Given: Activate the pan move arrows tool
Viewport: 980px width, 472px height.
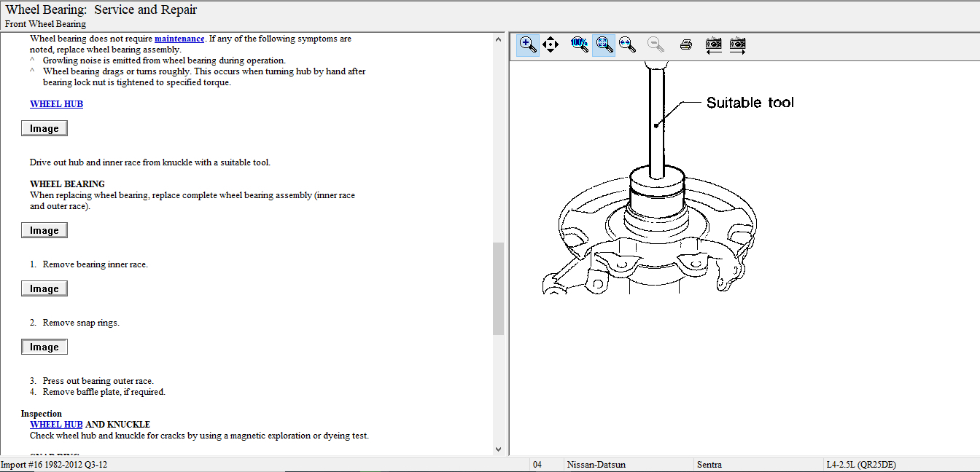Looking at the screenshot, I should pos(551,44).
